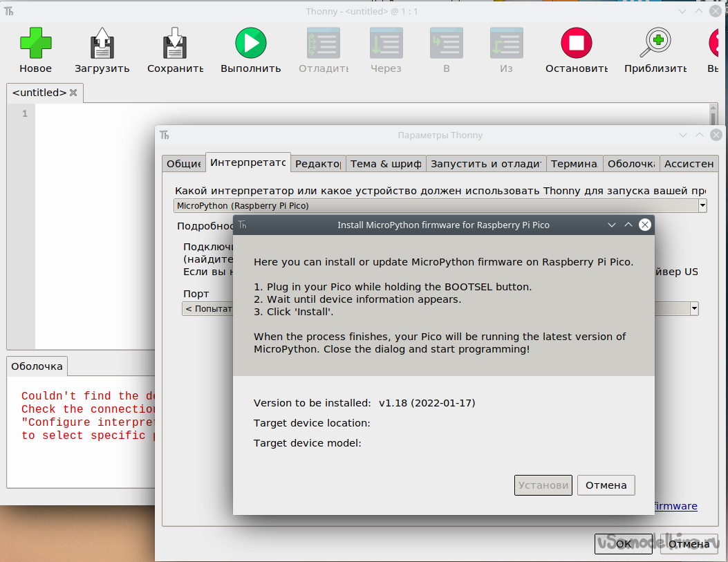Click the "Target device location:" label
728x562 pixels.
[312, 423]
